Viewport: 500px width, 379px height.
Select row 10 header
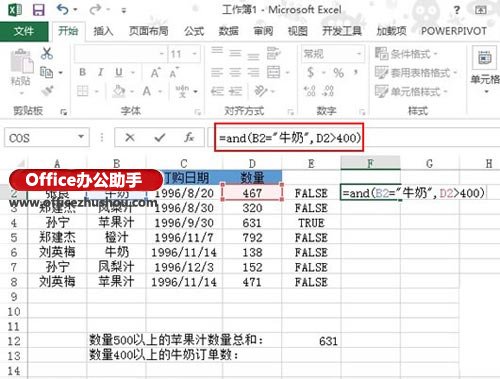pos(14,312)
